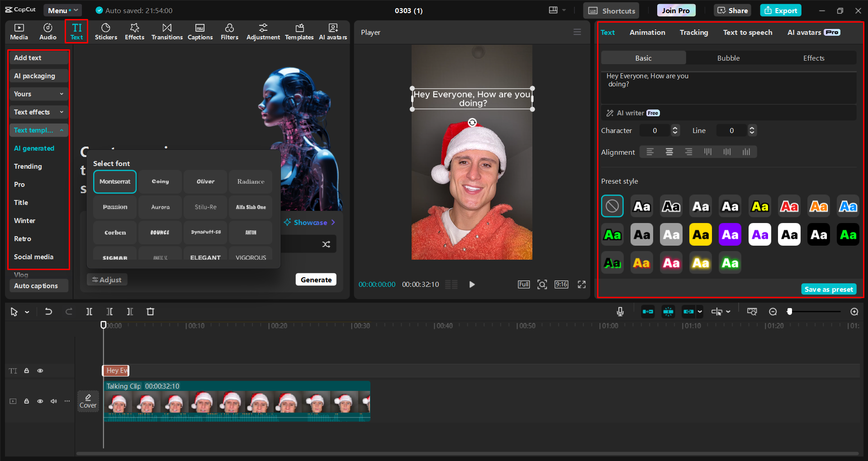Viewport: 868px width, 461px height.
Task: Delete selection with the trash icon
Action: point(151,311)
